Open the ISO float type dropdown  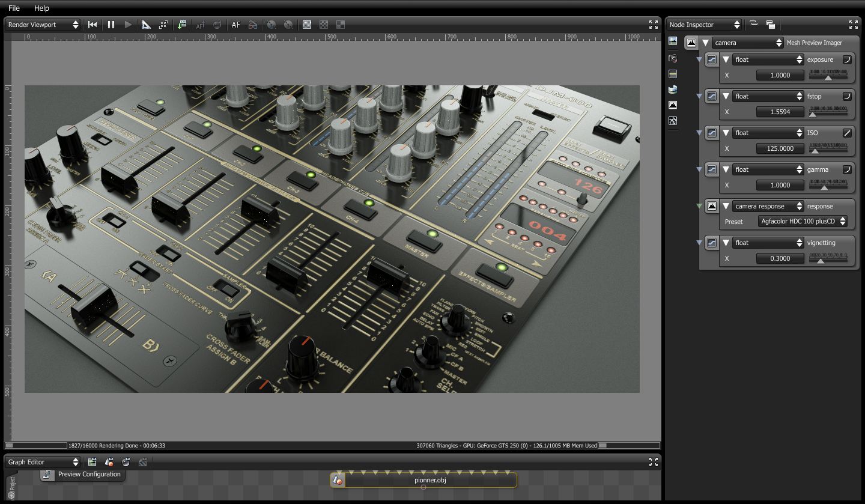click(768, 133)
